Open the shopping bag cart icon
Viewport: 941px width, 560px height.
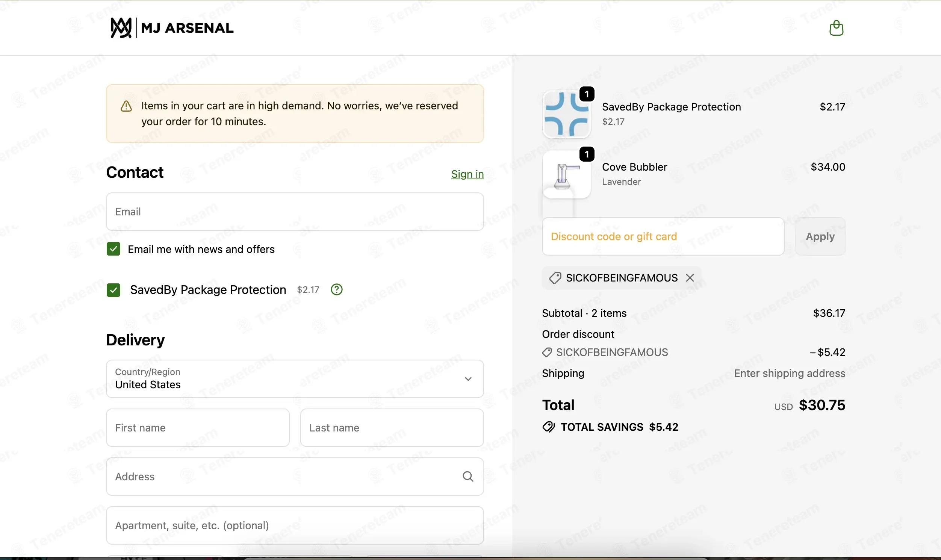coord(836,28)
